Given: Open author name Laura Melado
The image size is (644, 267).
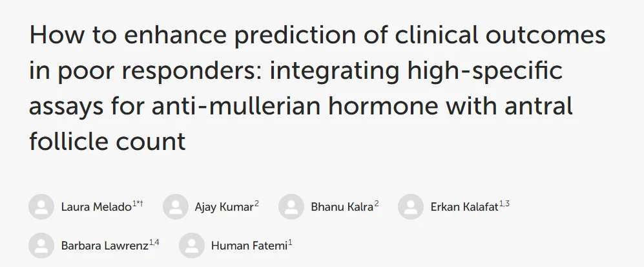Looking at the screenshot, I should pos(96,208).
